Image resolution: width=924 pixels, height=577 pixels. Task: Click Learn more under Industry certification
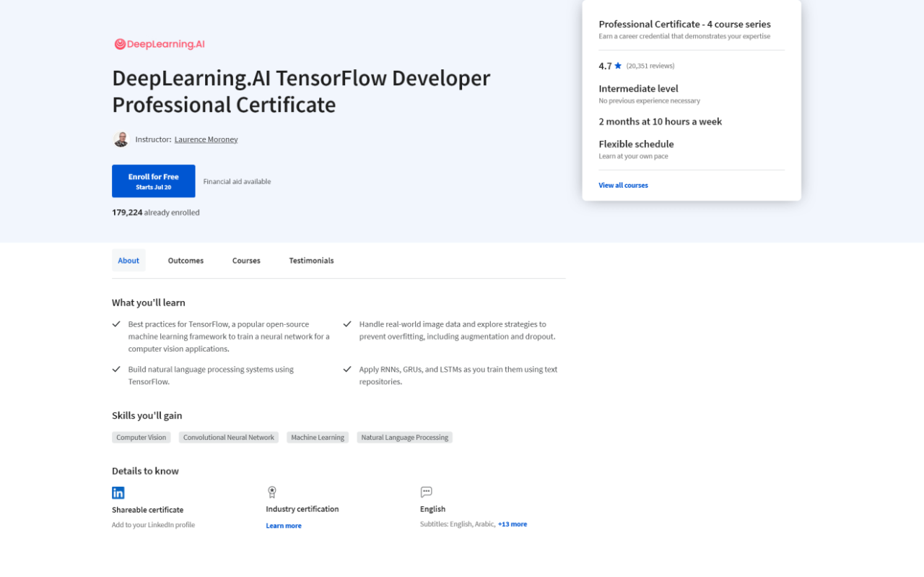[283, 525]
